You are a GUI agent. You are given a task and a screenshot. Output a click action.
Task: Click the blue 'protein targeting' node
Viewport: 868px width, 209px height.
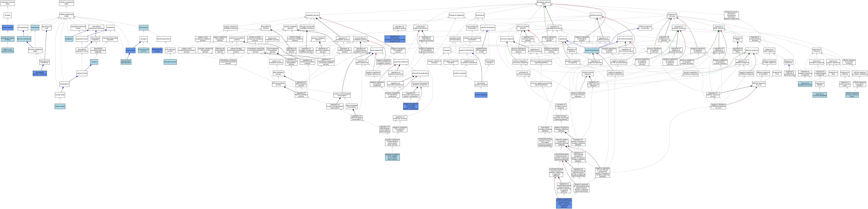click(x=481, y=95)
